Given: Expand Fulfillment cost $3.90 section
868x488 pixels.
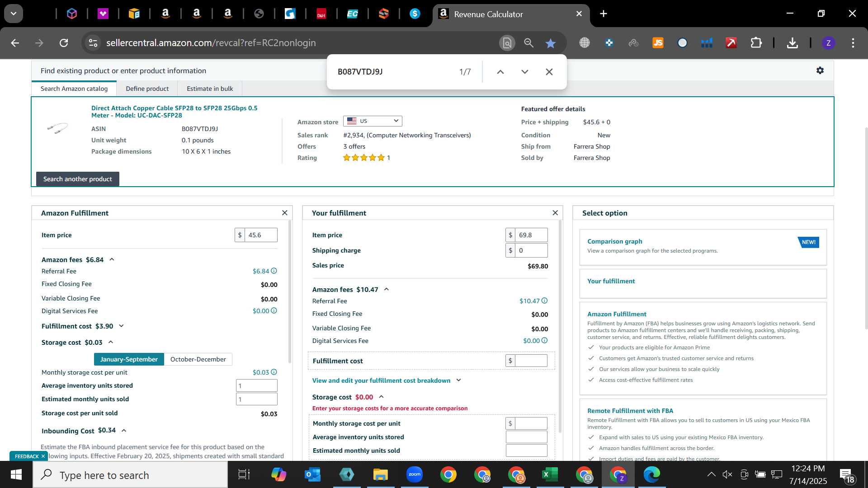Looking at the screenshot, I should [121, 326].
